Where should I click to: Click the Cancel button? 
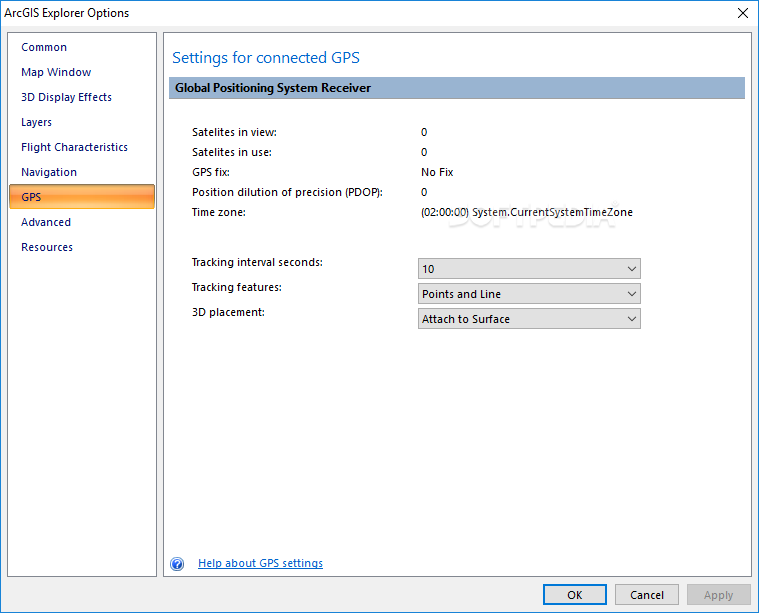pyautogui.click(x=647, y=595)
